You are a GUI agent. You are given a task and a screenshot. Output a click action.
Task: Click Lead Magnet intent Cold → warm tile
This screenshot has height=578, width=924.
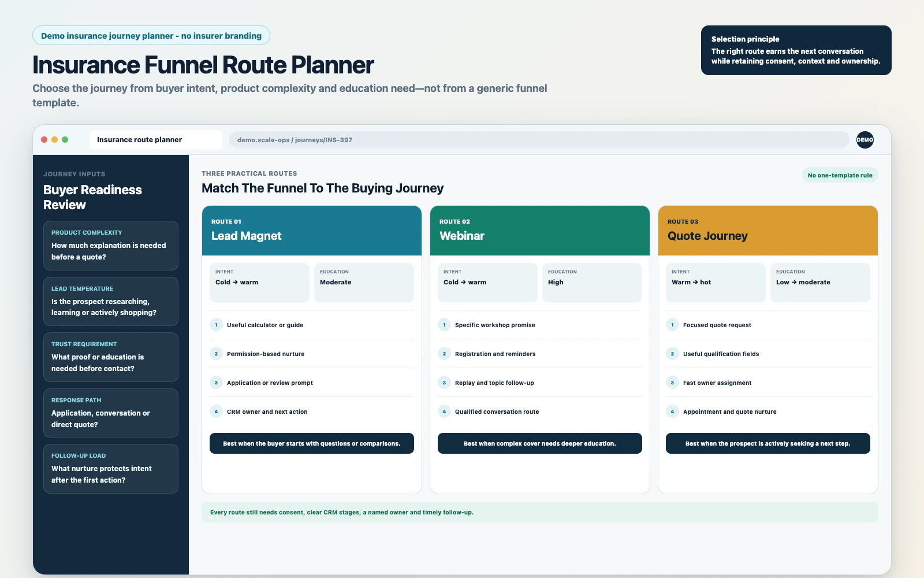point(259,283)
